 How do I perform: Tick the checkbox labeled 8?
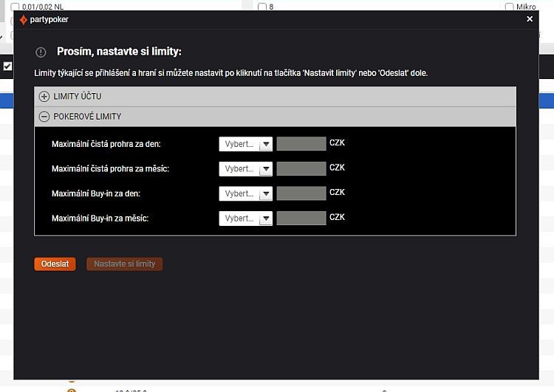[262, 7]
